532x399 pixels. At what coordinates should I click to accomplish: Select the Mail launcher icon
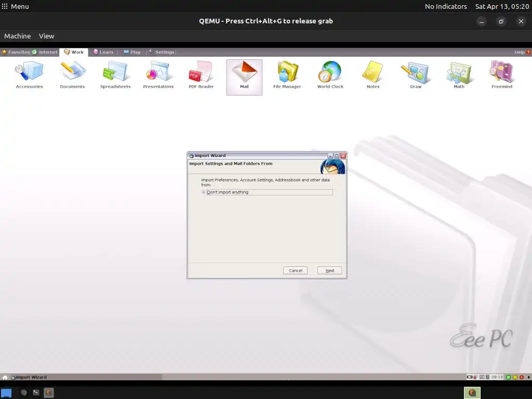pyautogui.click(x=244, y=77)
